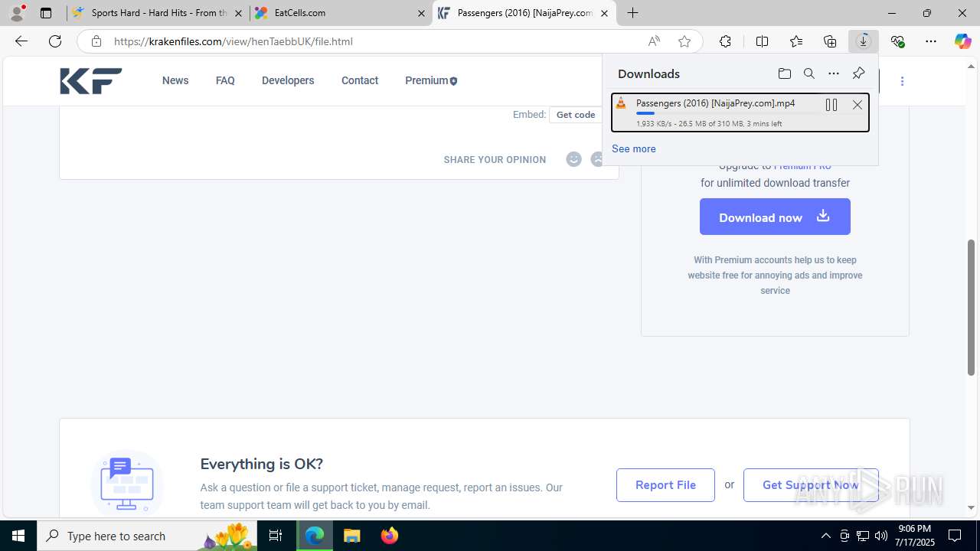
Task: Click the page vertical scrollbar thumb
Action: point(972,308)
